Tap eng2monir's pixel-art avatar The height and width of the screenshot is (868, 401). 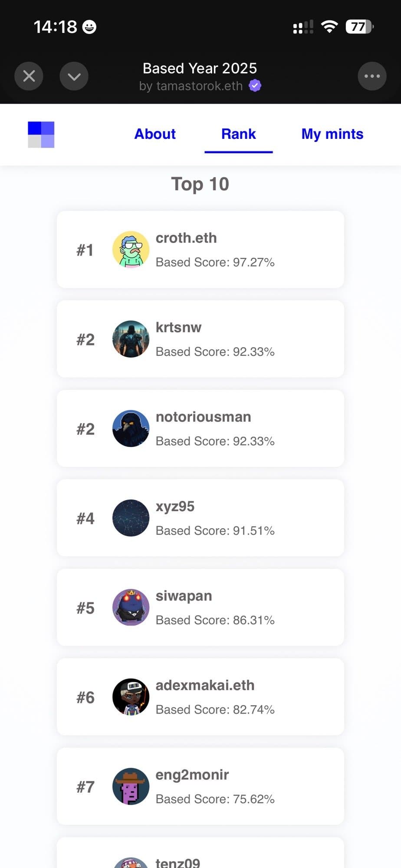[131, 786]
